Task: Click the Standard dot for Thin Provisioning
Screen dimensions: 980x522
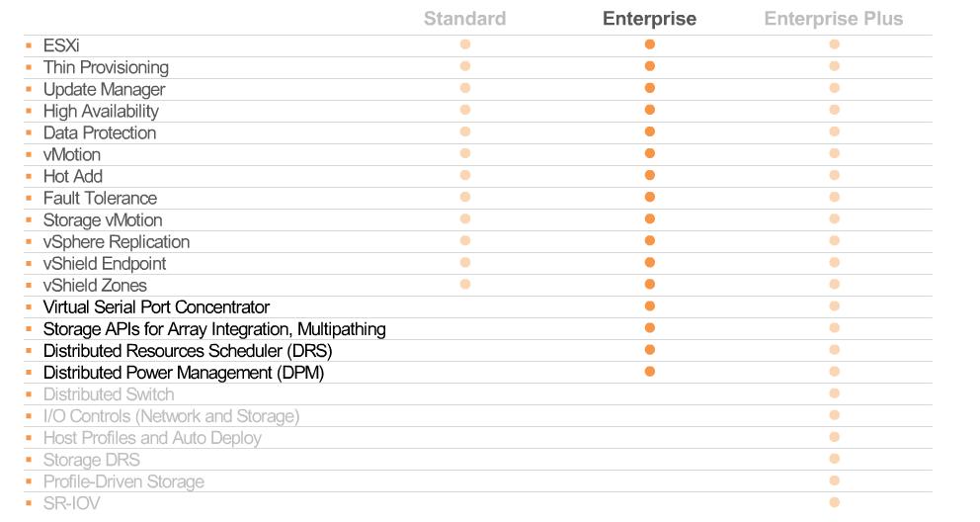Action: pyautogui.click(x=465, y=66)
